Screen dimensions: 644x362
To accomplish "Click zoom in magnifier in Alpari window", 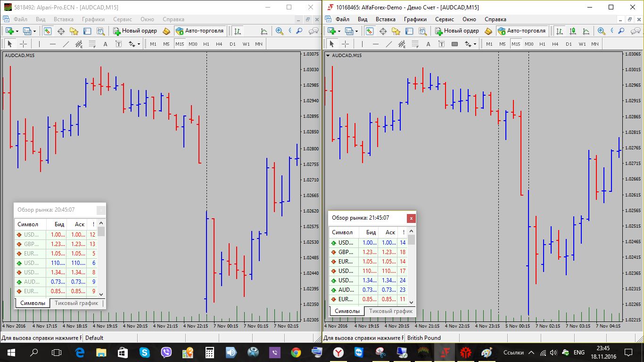I will (x=280, y=31).
